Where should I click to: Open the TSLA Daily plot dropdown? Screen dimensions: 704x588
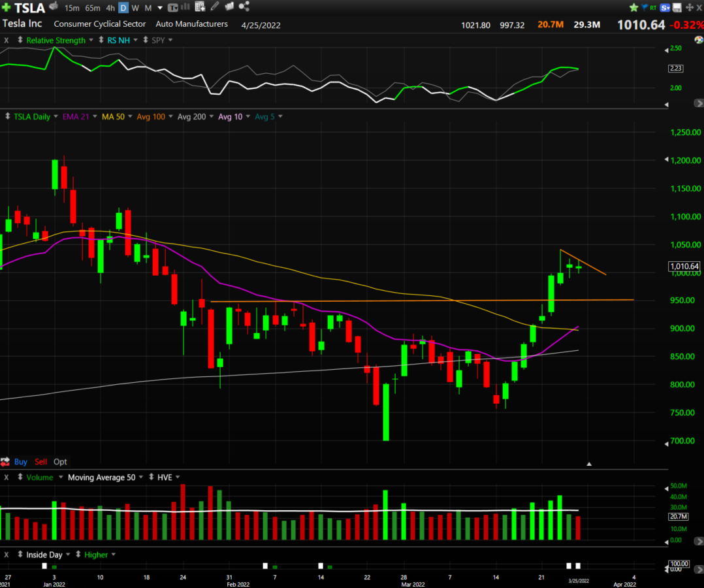point(56,116)
